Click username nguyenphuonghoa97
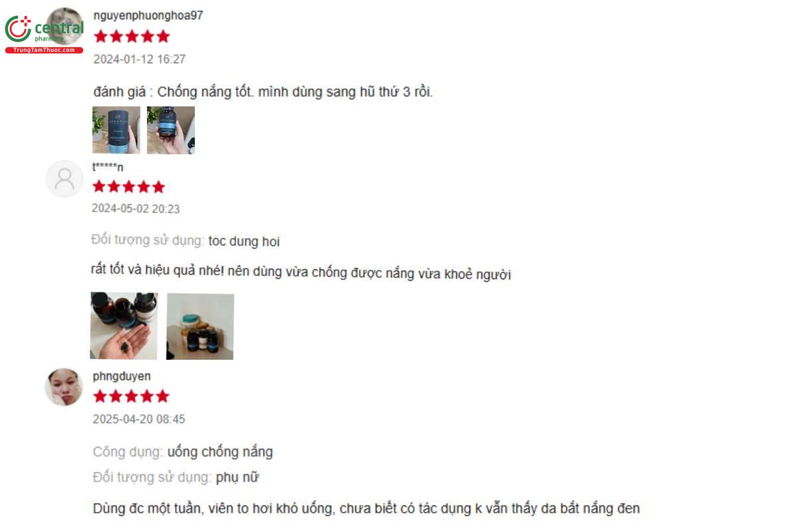This screenshot has height=532, width=798. click(148, 15)
